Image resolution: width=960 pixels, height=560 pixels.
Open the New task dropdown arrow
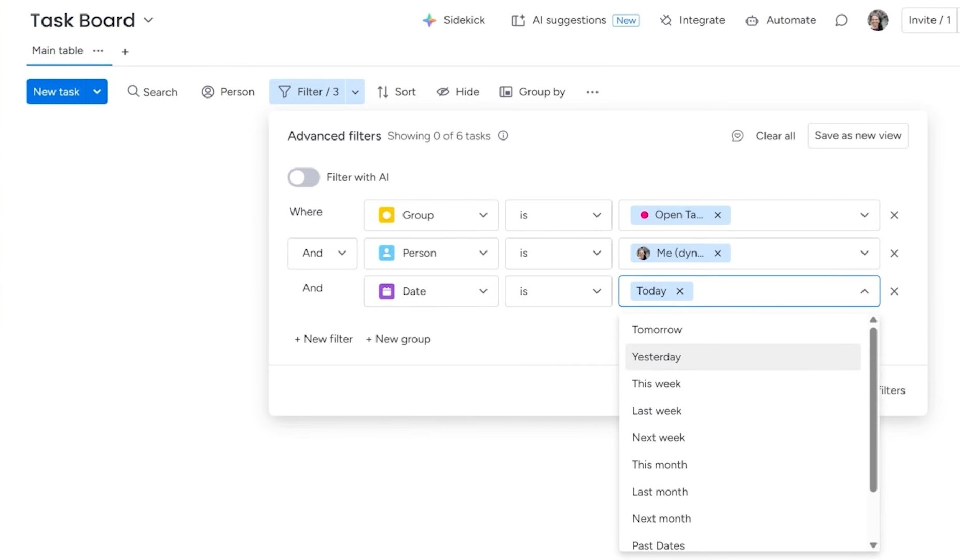tap(97, 92)
